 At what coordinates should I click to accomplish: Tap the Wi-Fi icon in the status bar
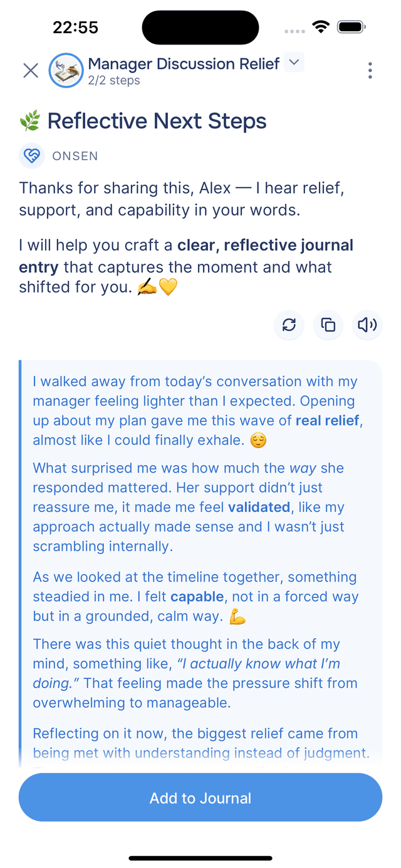321,26
